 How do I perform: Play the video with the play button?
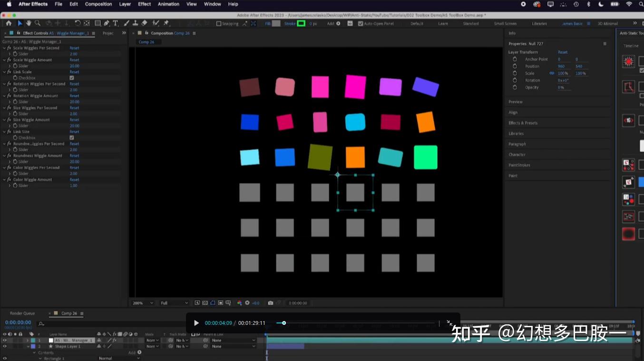click(196, 323)
